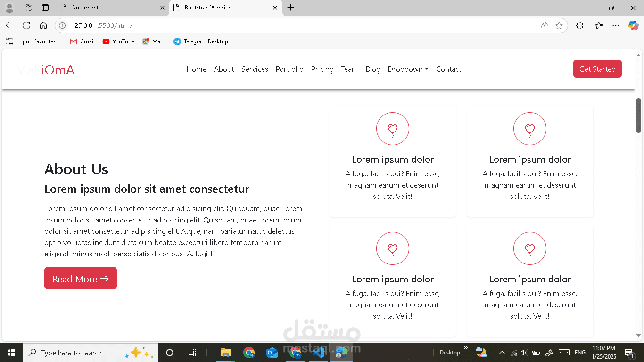The width and height of the screenshot is (644, 362).
Task: Open the Team nav link
Action: click(x=349, y=69)
